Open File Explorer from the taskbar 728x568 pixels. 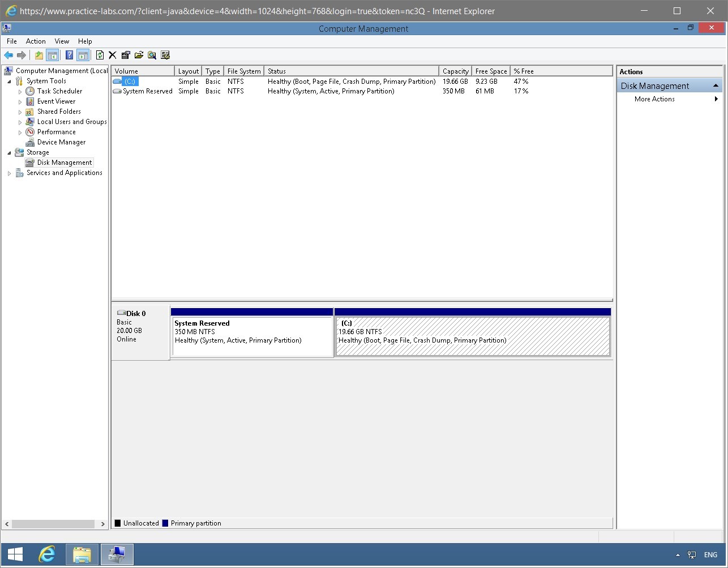click(82, 554)
